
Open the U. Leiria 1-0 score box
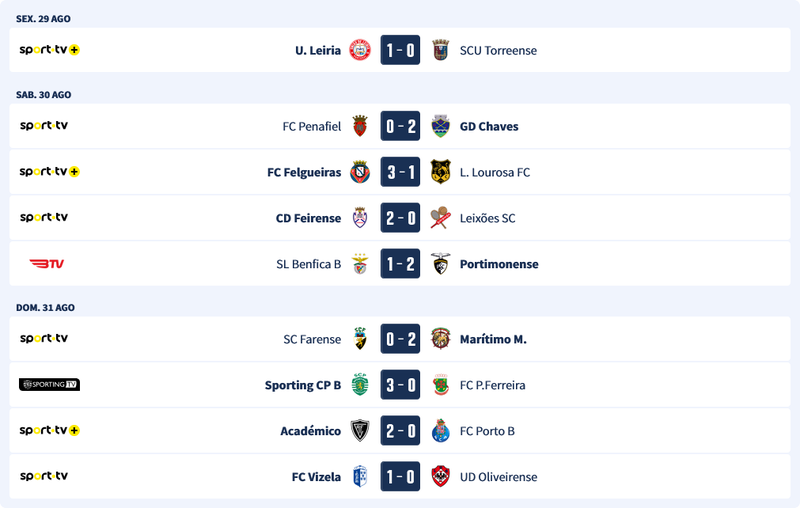pyautogui.click(x=400, y=50)
